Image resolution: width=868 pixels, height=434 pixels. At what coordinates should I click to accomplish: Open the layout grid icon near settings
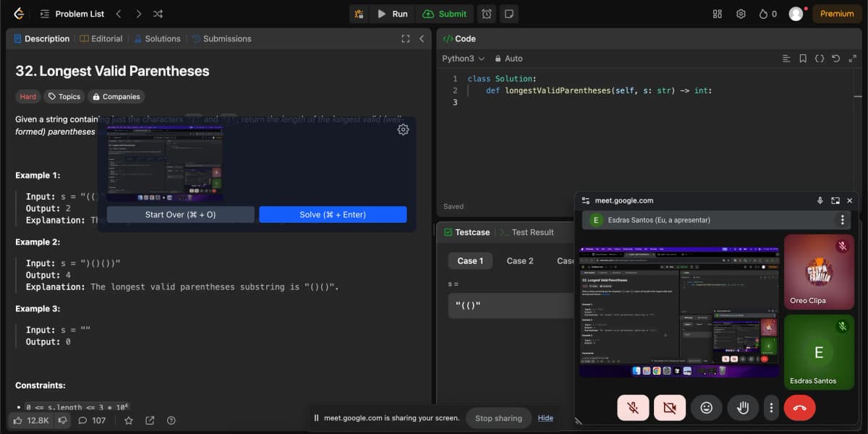(x=715, y=13)
